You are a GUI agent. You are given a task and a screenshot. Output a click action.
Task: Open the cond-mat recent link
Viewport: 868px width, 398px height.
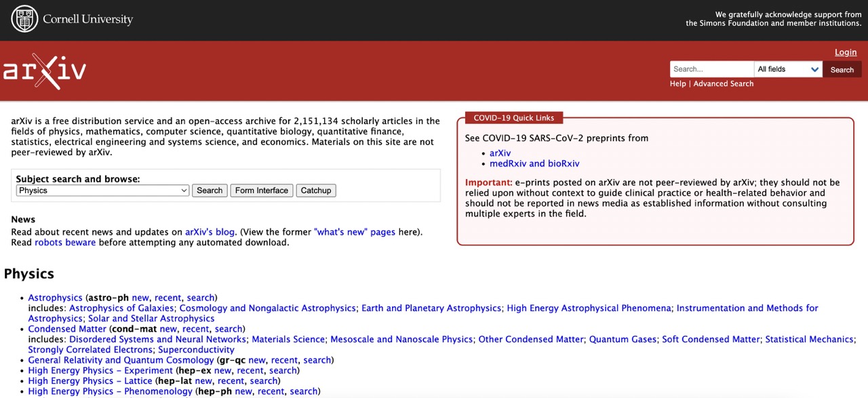coord(195,329)
